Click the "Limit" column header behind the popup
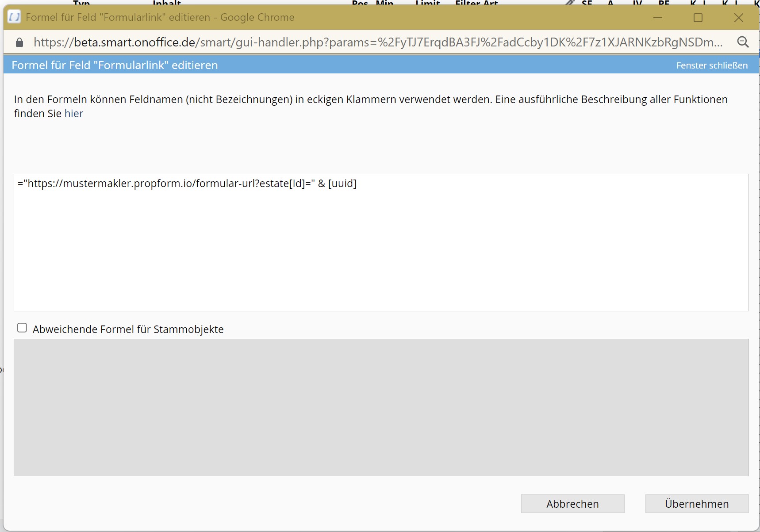760x532 pixels. (427, 3)
